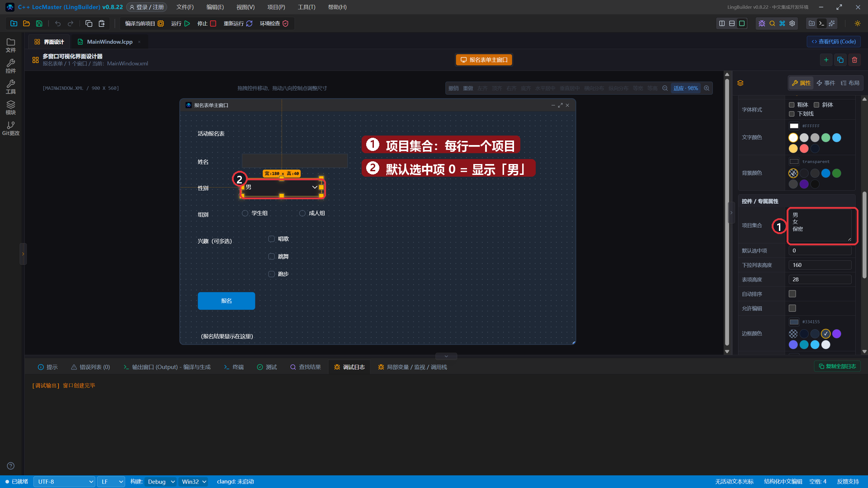Click the terminal prompt icon in toolbar

click(822, 23)
